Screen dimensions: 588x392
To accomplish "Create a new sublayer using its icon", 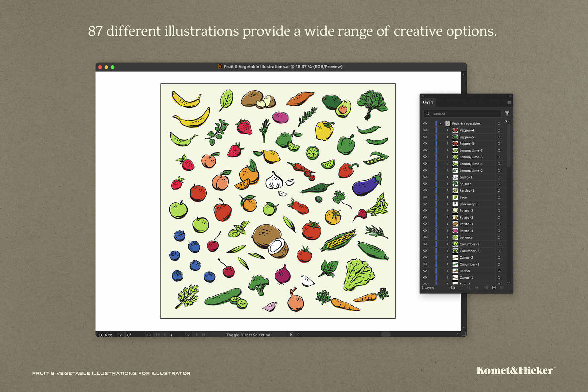I will coord(485,288).
